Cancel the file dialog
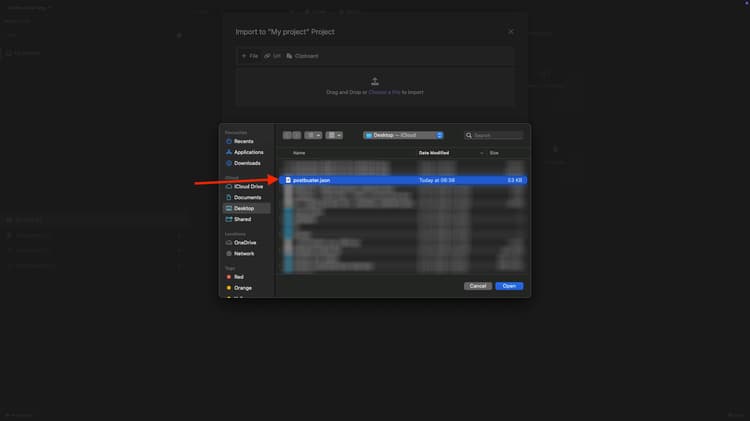The height and width of the screenshot is (421, 750). coord(478,286)
